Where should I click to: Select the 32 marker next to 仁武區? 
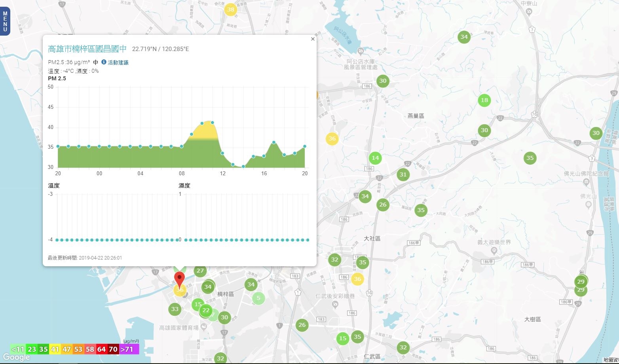tap(403, 347)
